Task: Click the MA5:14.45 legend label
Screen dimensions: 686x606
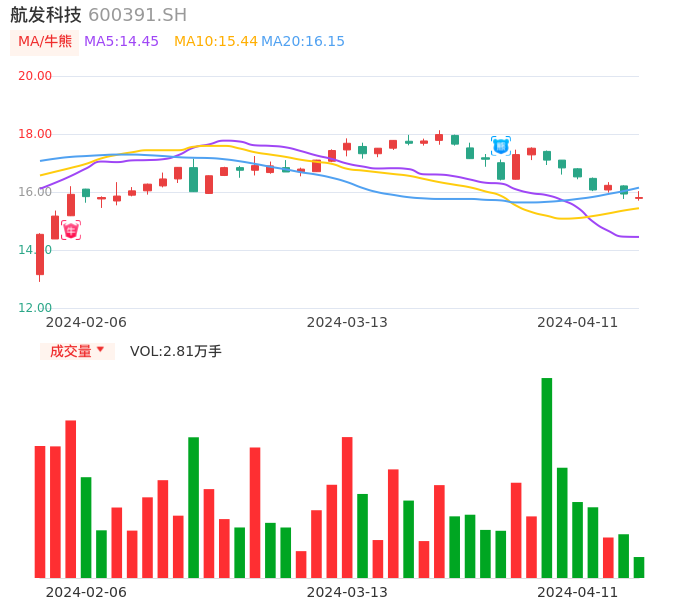Action: (121, 42)
